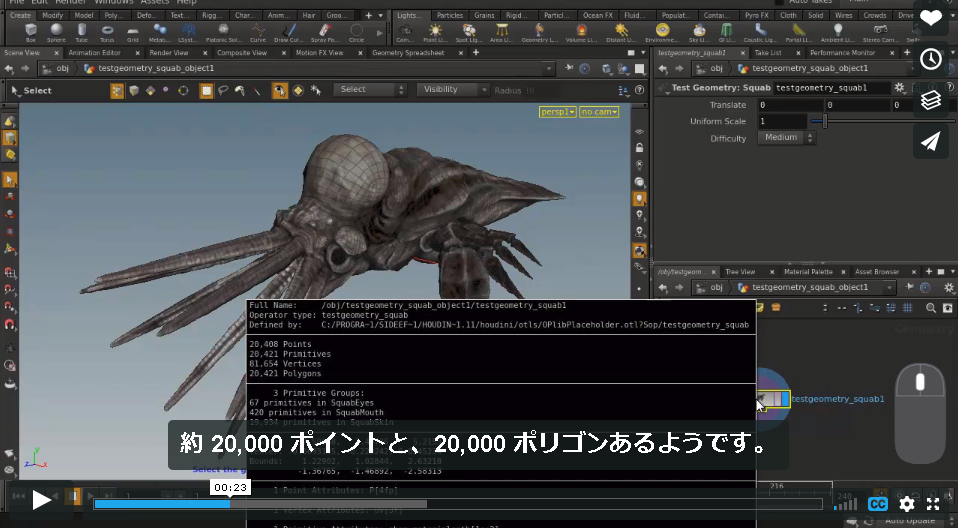
Task: Like the video with heart icon
Action: 931,18
